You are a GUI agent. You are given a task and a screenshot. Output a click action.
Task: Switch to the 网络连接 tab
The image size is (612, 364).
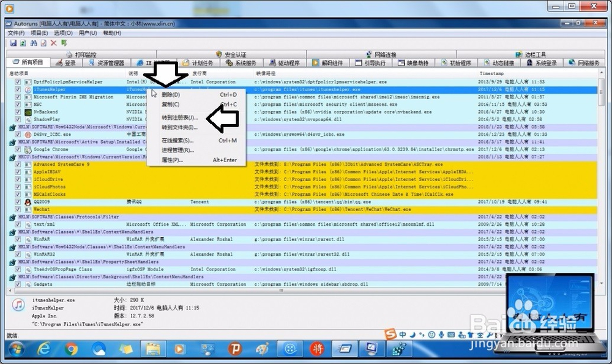coord(381,54)
